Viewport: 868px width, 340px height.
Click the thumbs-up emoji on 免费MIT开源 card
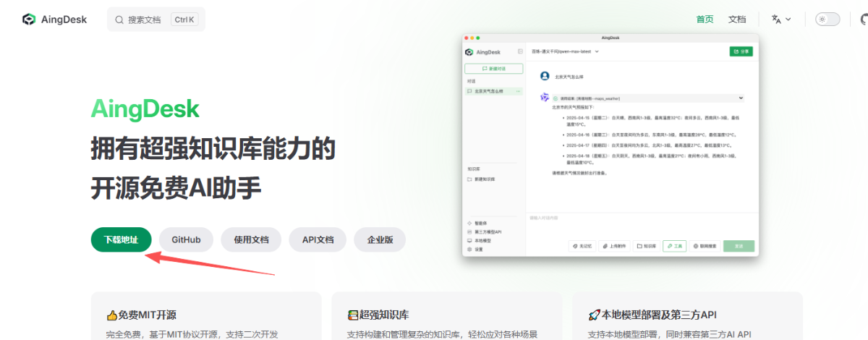pyautogui.click(x=112, y=315)
